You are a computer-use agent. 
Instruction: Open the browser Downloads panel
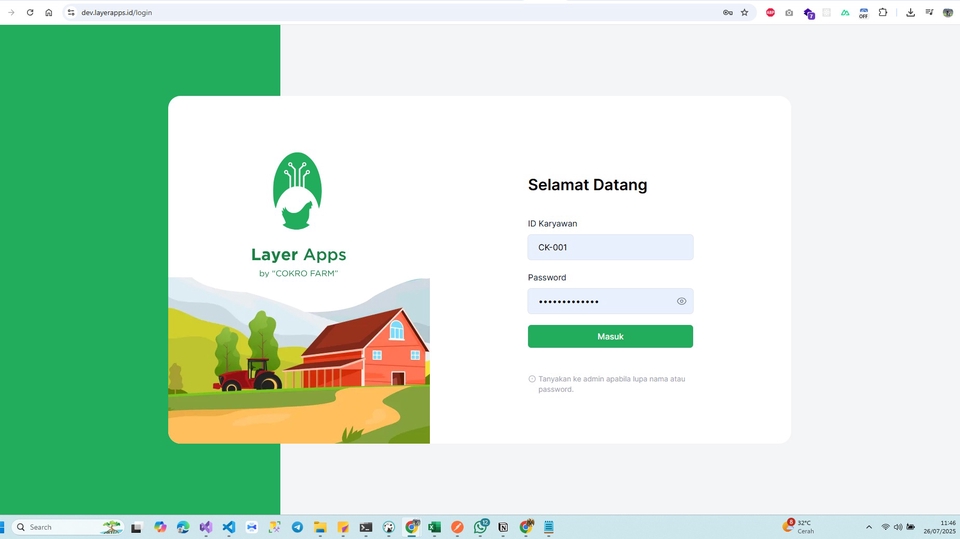pyautogui.click(x=911, y=12)
